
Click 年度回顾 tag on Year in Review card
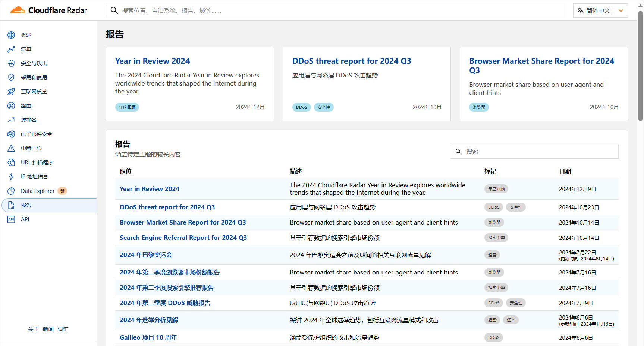(127, 107)
